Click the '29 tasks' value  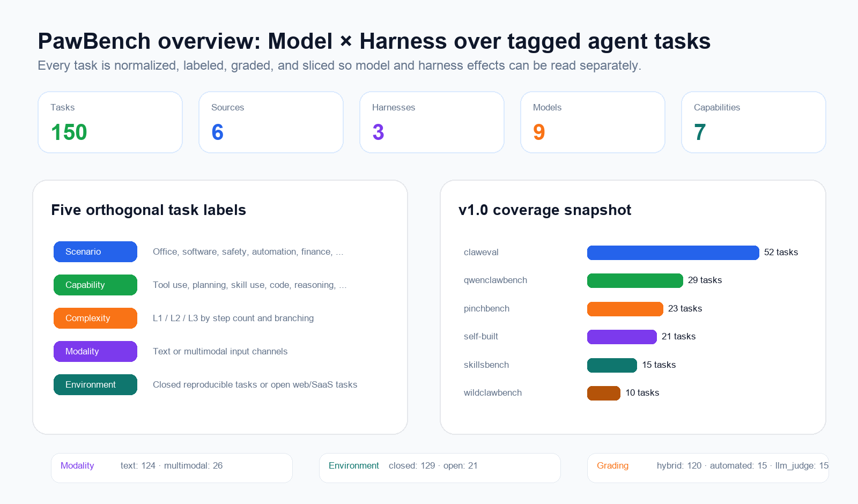tap(705, 280)
